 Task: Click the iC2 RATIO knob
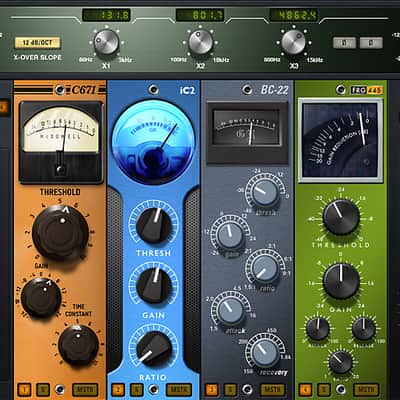point(153,348)
